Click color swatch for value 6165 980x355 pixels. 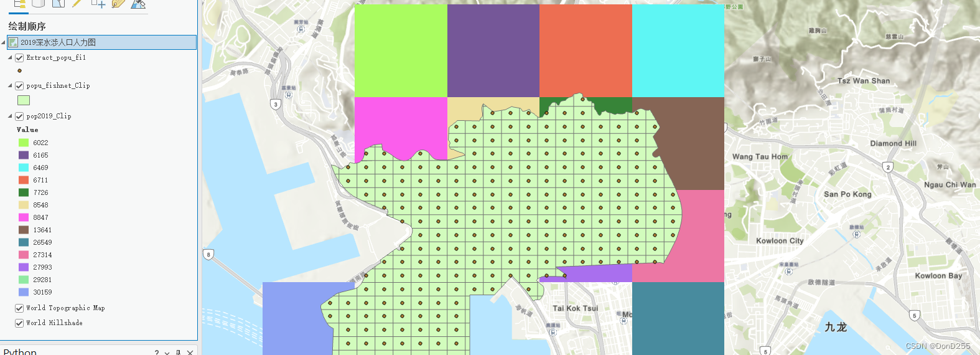(24, 155)
